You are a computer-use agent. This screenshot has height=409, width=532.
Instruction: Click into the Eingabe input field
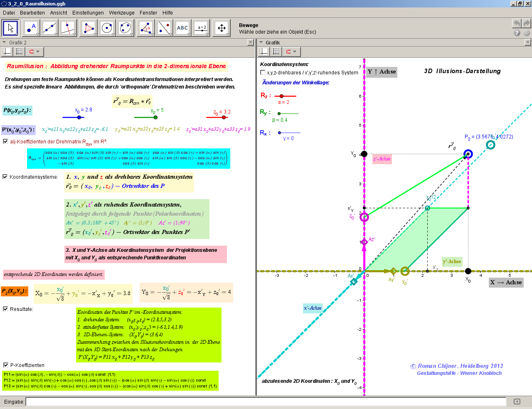[x=266, y=402]
